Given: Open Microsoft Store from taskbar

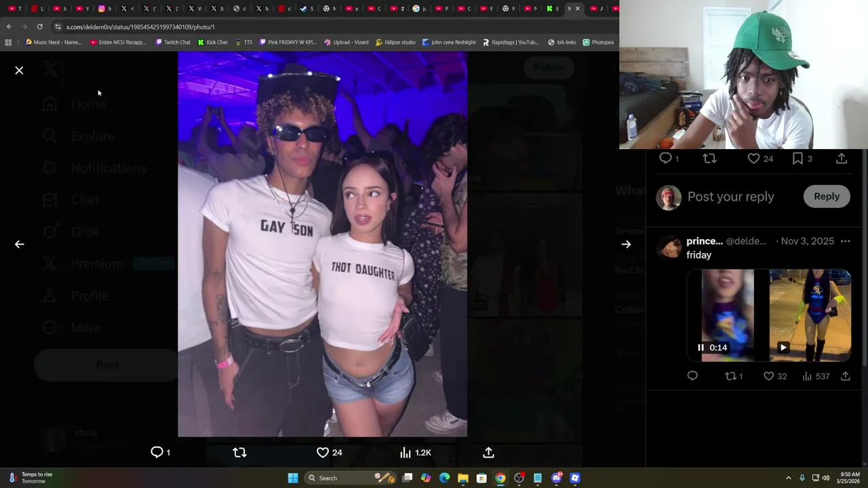Looking at the screenshot, I should click(481, 478).
